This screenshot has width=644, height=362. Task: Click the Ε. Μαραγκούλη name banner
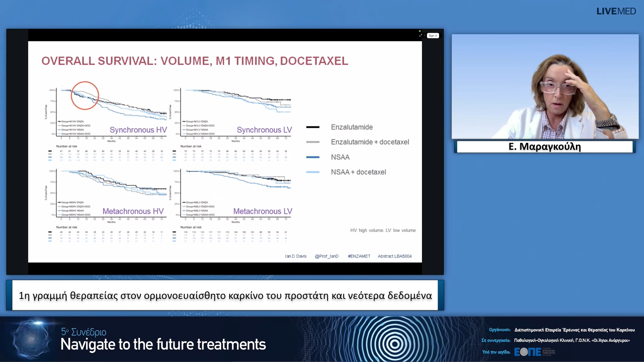tap(545, 146)
